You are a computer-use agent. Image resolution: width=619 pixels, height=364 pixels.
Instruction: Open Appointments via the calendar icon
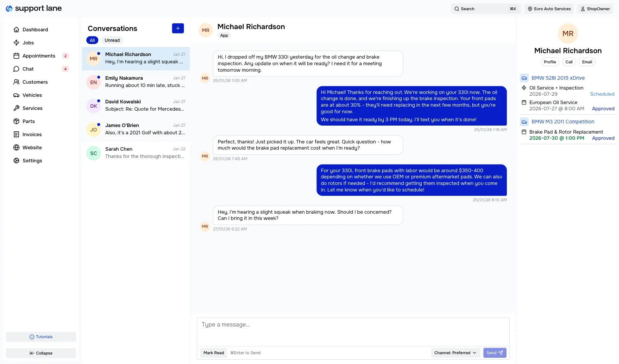point(16,56)
